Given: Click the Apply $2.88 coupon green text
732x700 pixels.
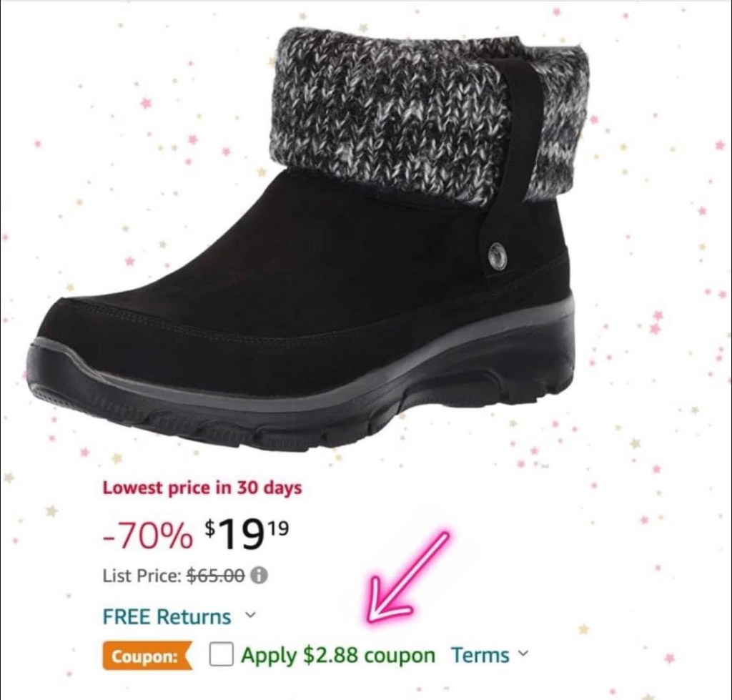Looking at the screenshot, I should point(338,655).
